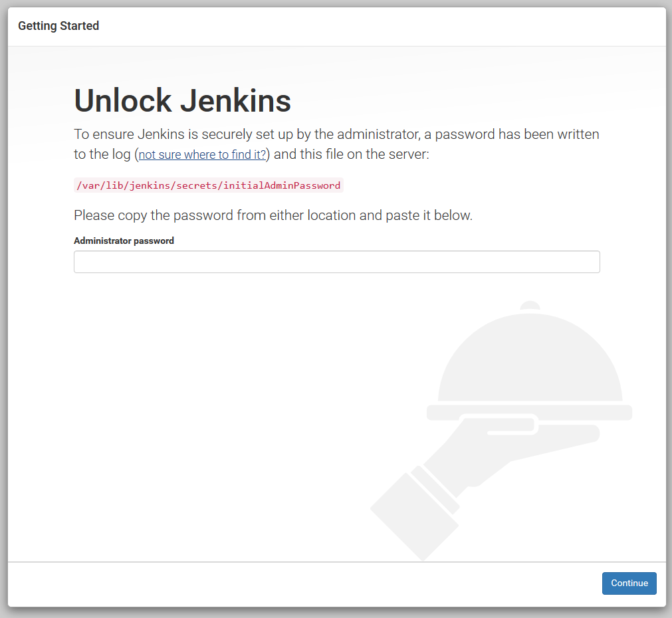Click the Getting Started header title
The width and height of the screenshot is (672, 618).
pyautogui.click(x=58, y=26)
